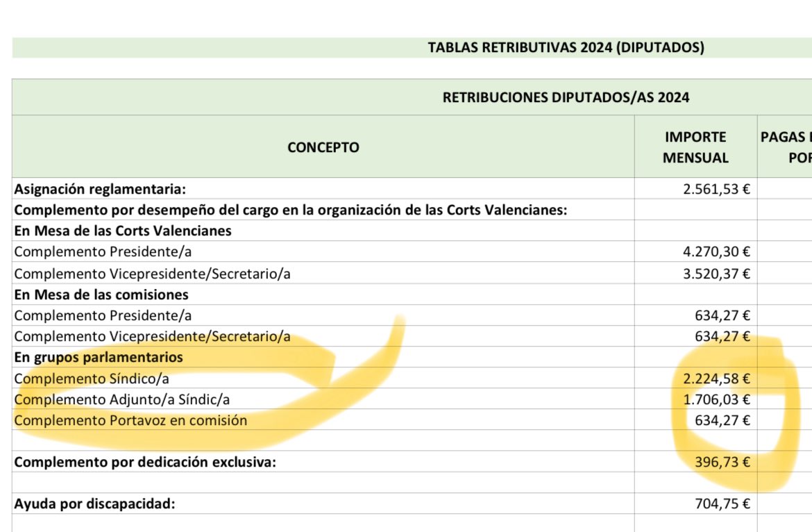The image size is (812, 532).
Task: Click the 'IMPORTE MENSUAL' column header
Action: (695, 147)
